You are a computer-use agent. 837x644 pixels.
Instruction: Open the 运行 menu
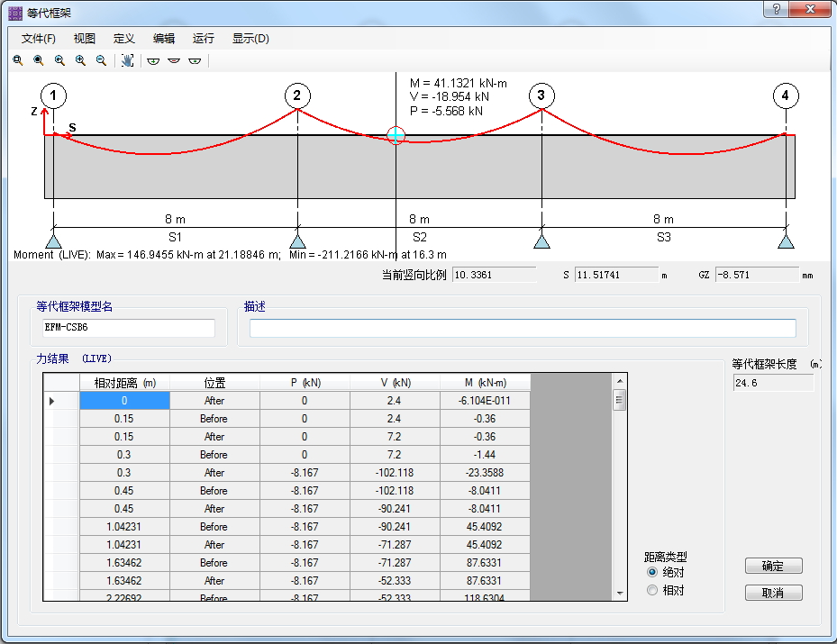coord(203,39)
